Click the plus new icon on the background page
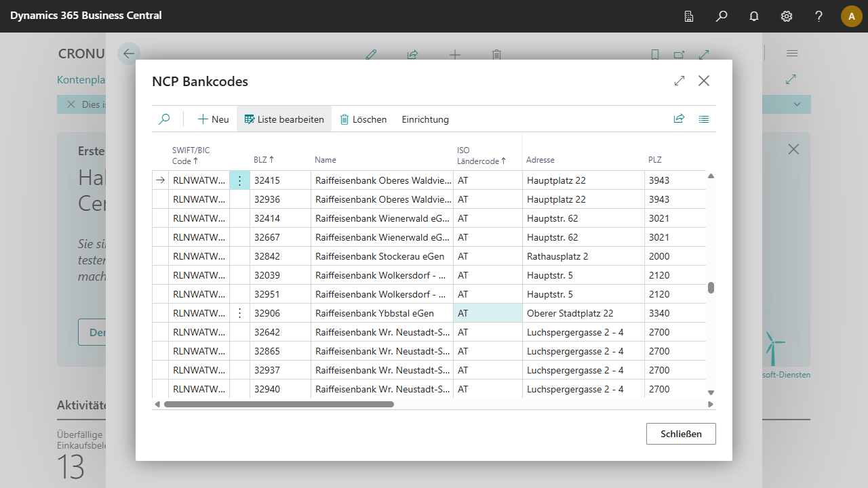 point(454,55)
